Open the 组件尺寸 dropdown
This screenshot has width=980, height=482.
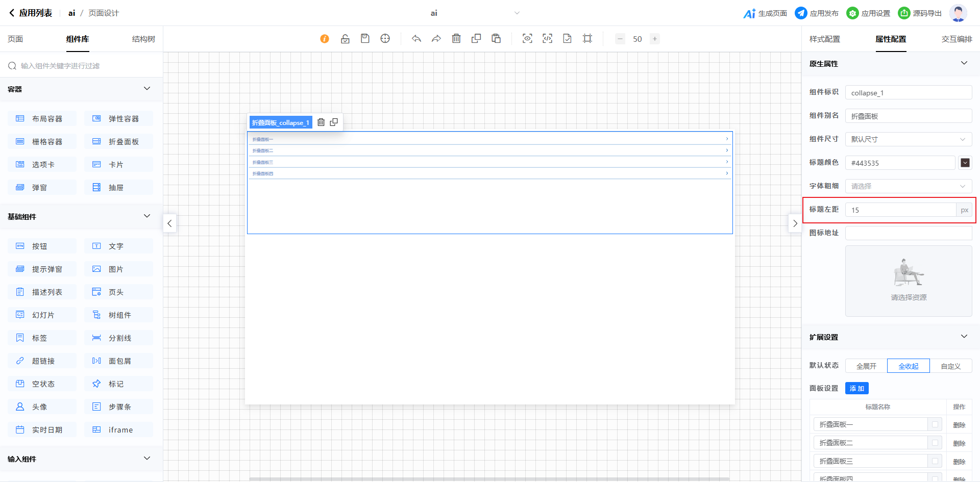[x=908, y=139]
